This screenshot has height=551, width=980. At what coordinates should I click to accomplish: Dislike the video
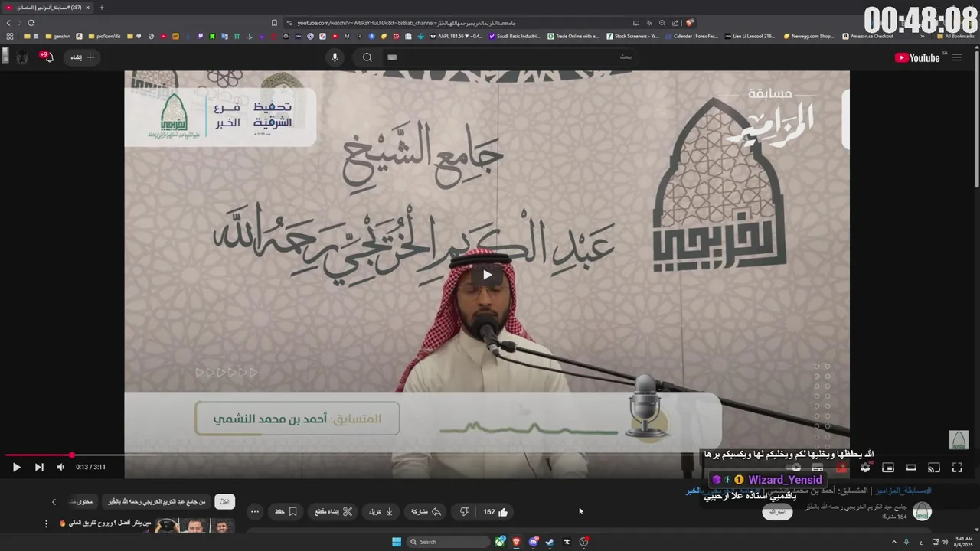(x=465, y=511)
